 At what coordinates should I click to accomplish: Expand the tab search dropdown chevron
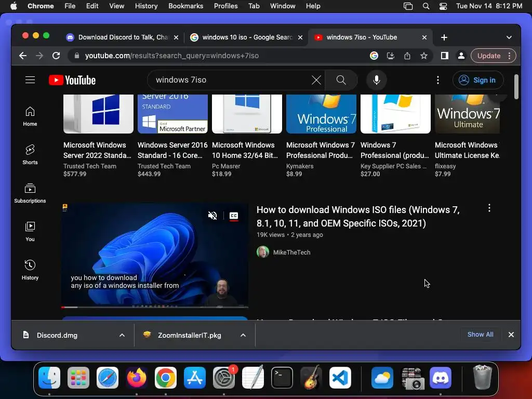pyautogui.click(x=509, y=37)
